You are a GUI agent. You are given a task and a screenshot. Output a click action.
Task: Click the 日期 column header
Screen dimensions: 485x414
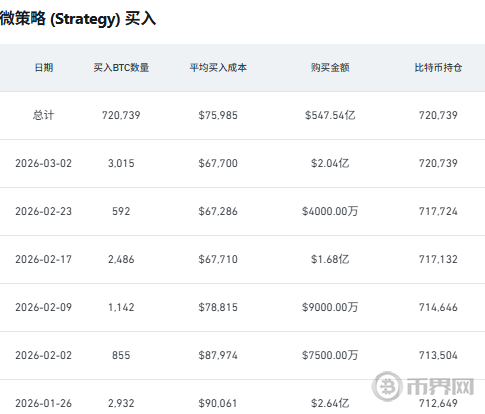pos(44,68)
